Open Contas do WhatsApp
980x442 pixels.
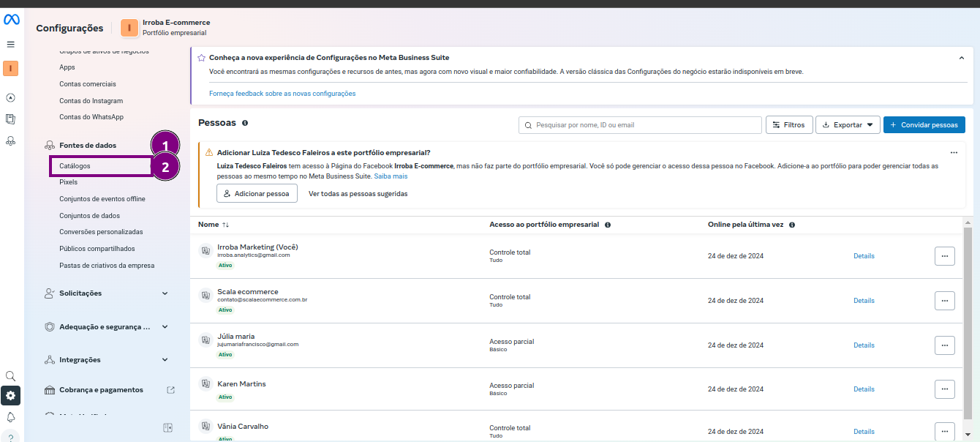tap(91, 117)
